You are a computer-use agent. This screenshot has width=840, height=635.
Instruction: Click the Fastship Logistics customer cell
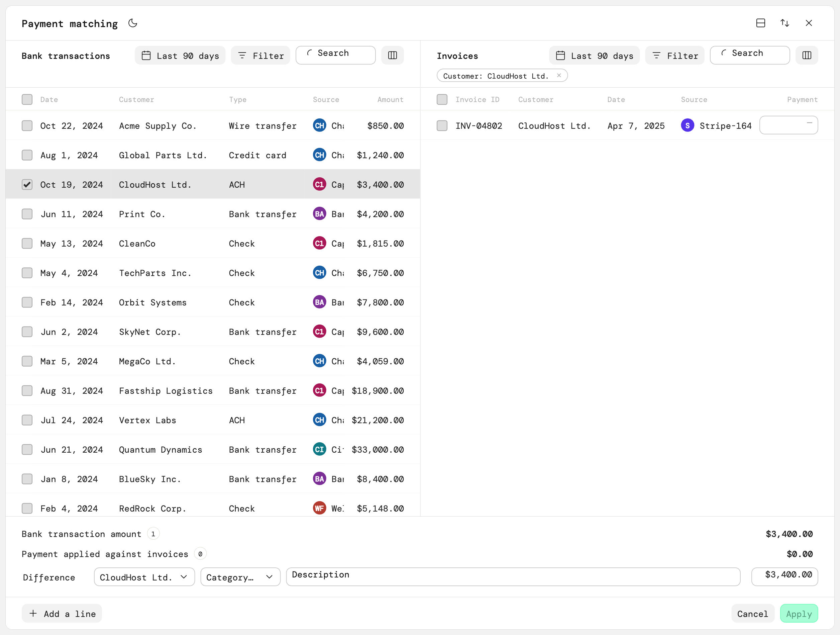pyautogui.click(x=166, y=391)
